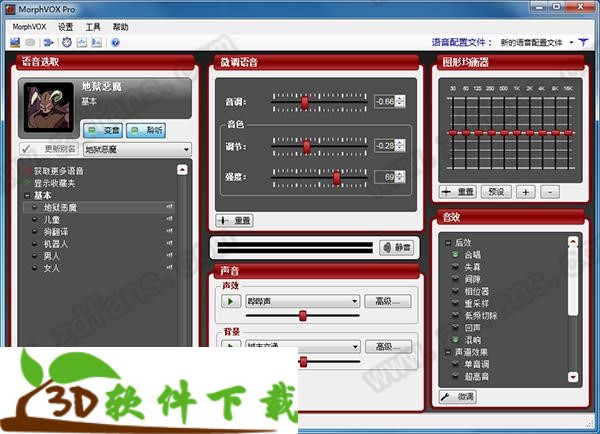Screen dimensions: 600x434
Task: Collapse the 后效 effects group
Action: (448, 243)
